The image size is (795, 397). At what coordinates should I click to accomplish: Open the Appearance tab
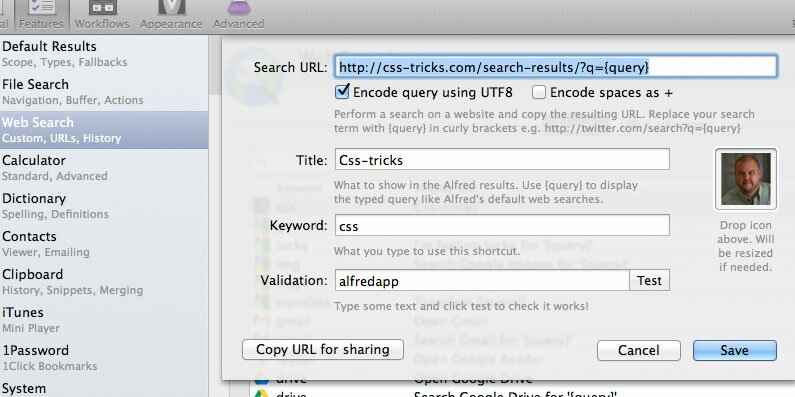[x=171, y=16]
